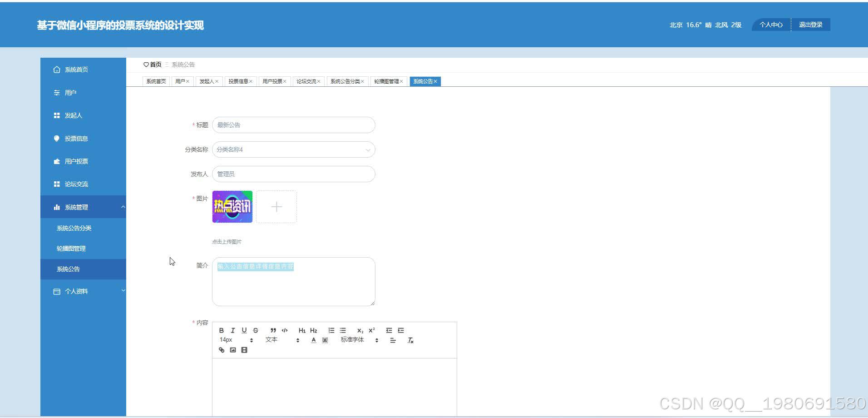The height and width of the screenshot is (418, 868).
Task: Open text alignment options
Action: pyautogui.click(x=393, y=340)
